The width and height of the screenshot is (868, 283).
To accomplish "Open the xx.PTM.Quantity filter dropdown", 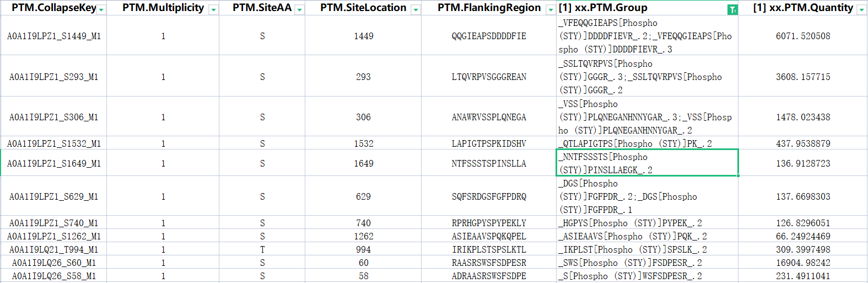I will coord(861,9).
